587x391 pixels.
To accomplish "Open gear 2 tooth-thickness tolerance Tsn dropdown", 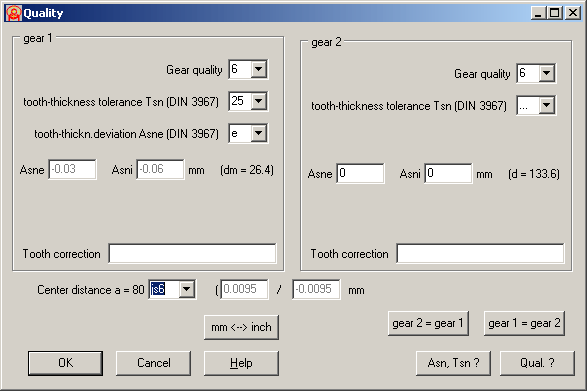I will pos(547,105).
